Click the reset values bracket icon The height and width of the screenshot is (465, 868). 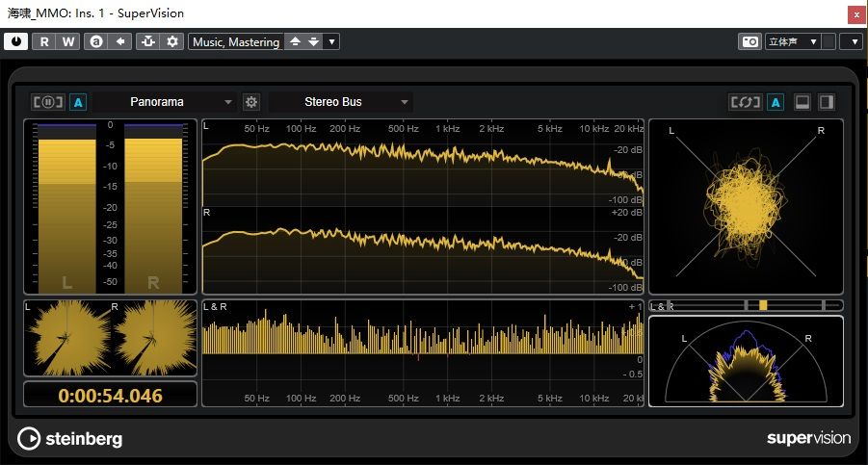745,102
